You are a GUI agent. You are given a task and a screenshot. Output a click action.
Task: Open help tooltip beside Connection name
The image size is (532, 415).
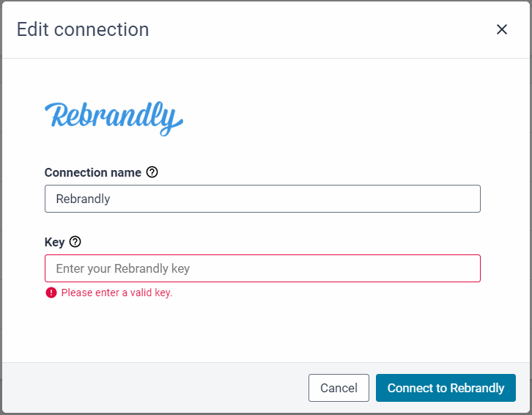coord(152,172)
